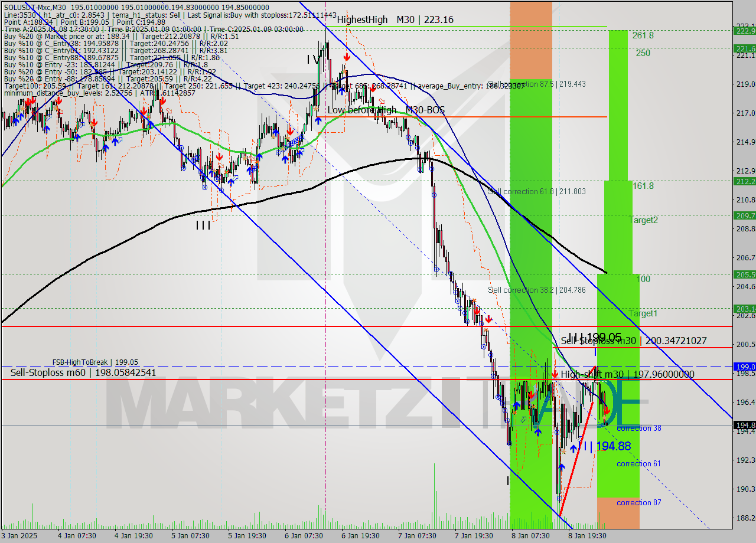Select the green 100 level label
Screen dimensions: 756x543
pos(644,279)
